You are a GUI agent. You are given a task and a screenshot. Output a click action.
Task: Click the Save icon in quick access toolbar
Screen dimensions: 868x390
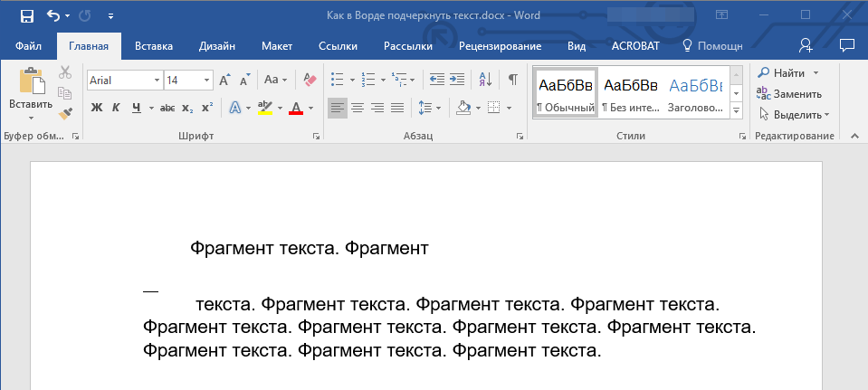[x=26, y=16]
